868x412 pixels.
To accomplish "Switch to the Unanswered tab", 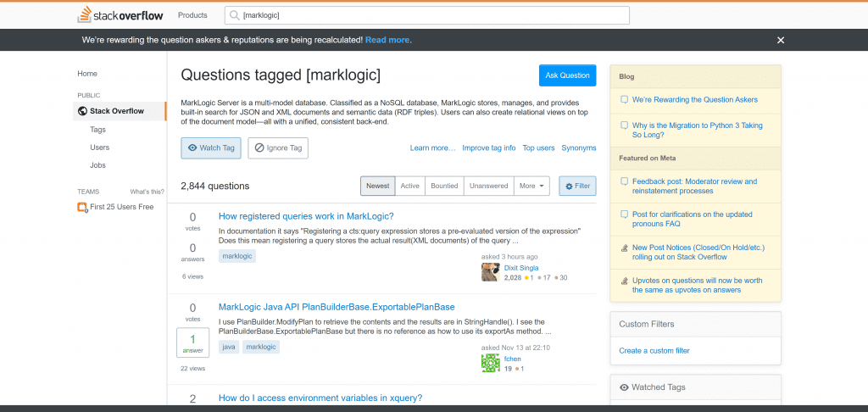I will tap(488, 186).
